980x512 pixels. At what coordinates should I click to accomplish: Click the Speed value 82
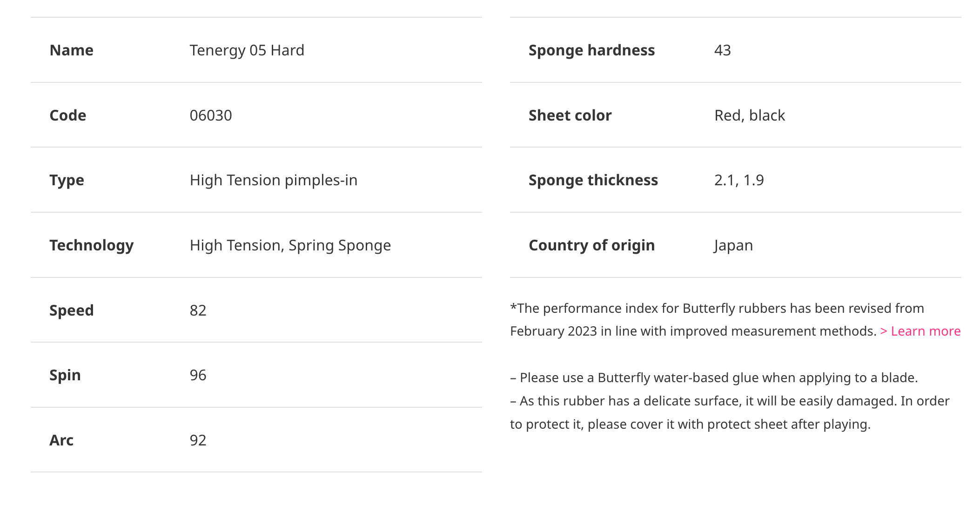pos(198,310)
